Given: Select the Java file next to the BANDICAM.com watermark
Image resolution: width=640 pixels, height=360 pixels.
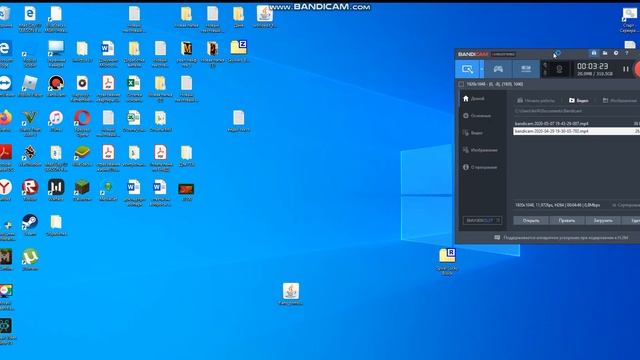Looking at the screenshot, I should click(x=264, y=16).
